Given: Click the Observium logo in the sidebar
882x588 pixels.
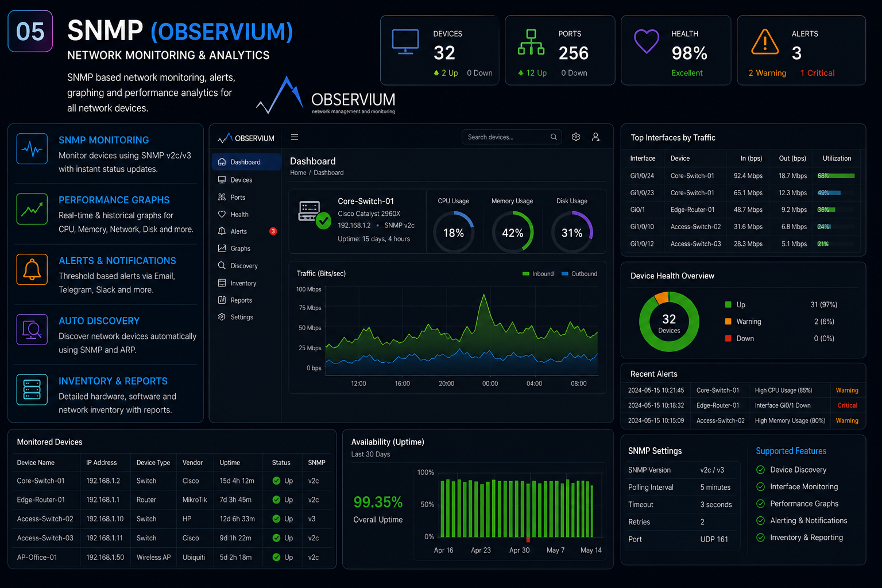Looking at the screenshot, I should click(246, 138).
